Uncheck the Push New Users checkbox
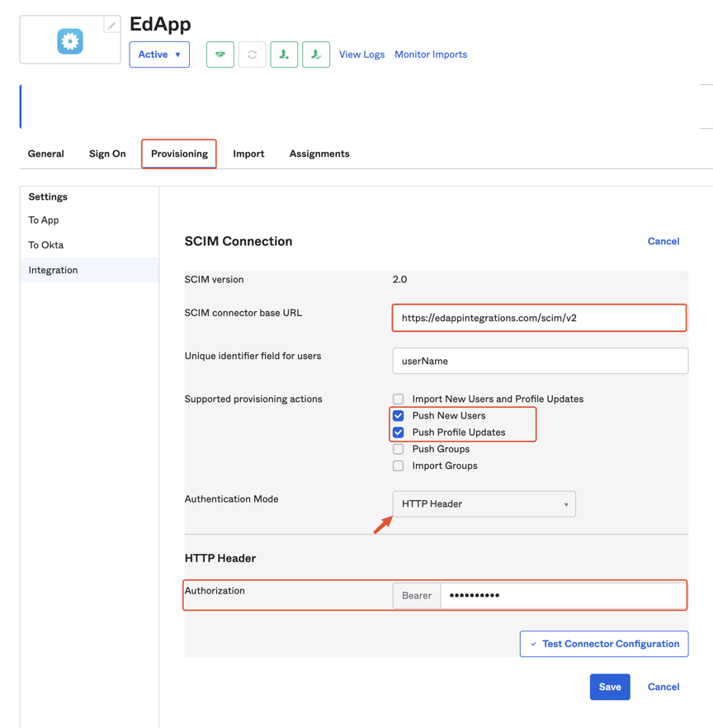 coord(398,415)
